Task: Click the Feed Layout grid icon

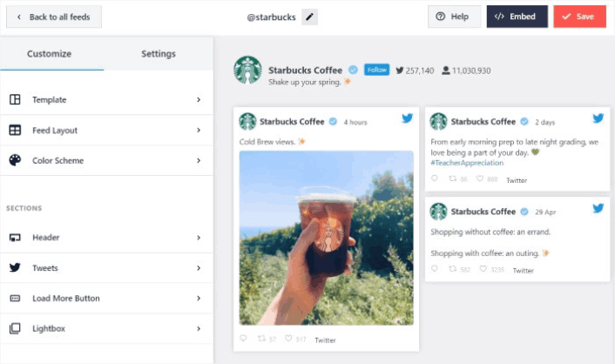Action: [x=15, y=130]
